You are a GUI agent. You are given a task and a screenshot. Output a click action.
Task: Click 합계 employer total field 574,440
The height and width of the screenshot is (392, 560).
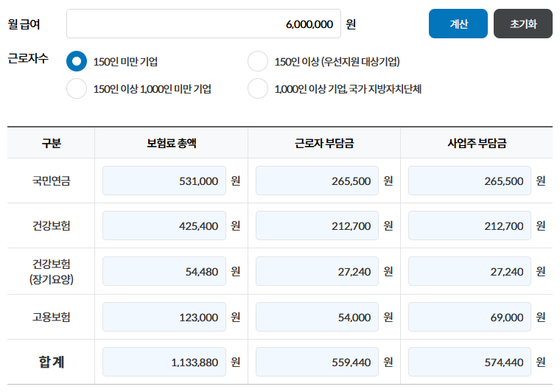(469, 362)
